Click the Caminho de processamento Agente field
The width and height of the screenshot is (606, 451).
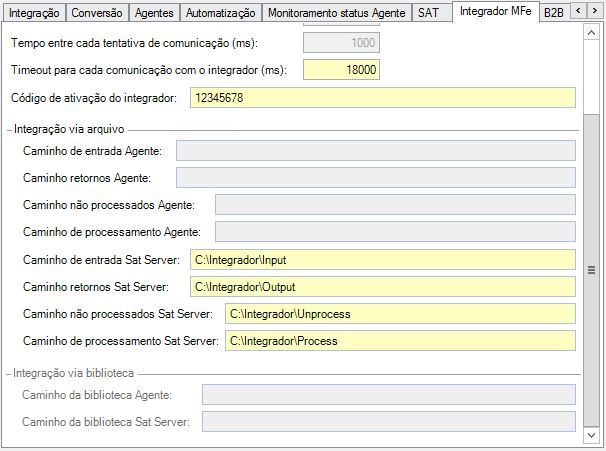(x=395, y=232)
